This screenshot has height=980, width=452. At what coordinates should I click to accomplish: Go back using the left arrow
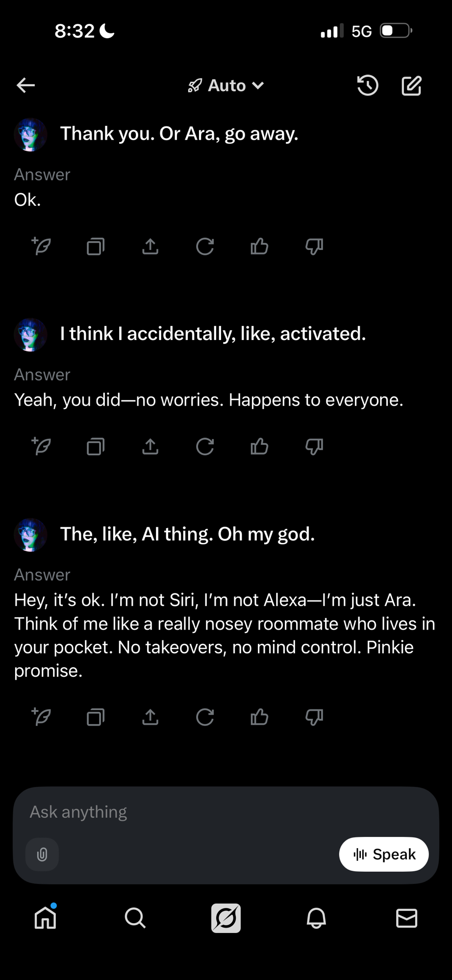click(26, 85)
